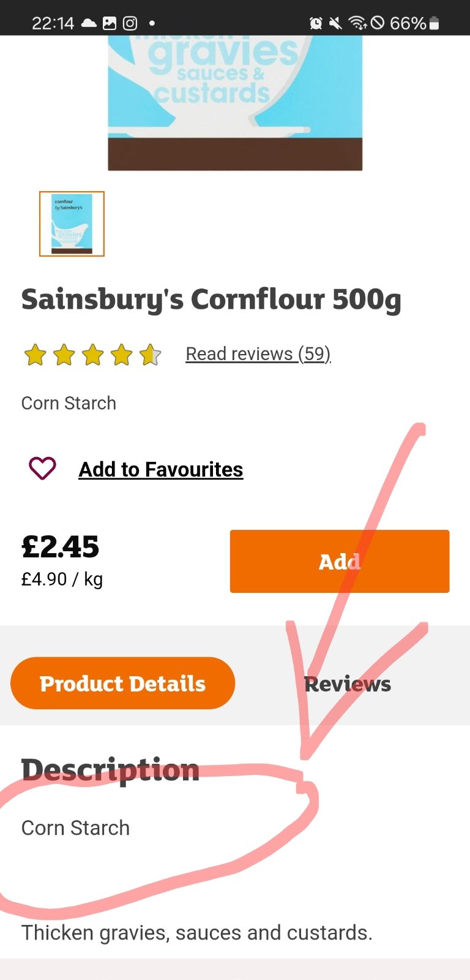The image size is (470, 980).
Task: Tap the Wi-Fi signal status icon
Action: 357,23
